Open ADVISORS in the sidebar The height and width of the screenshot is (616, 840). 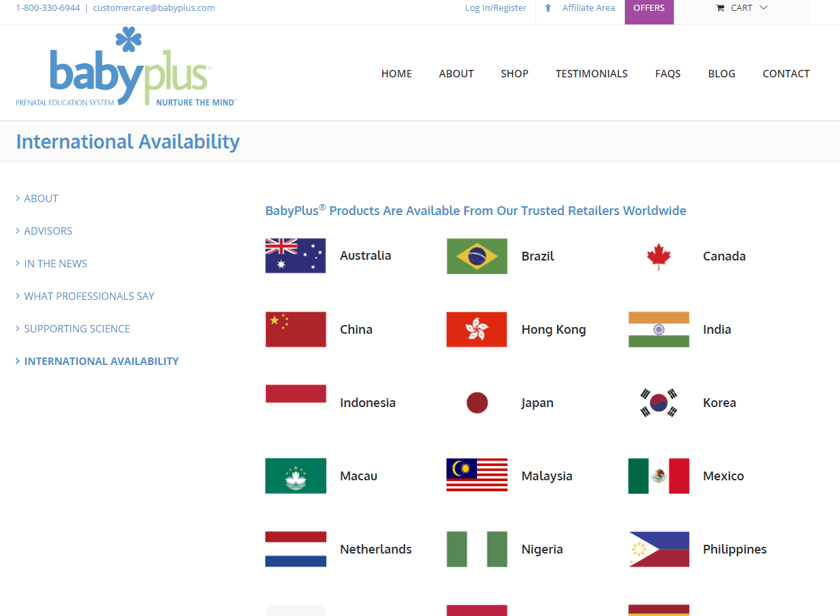tap(48, 231)
